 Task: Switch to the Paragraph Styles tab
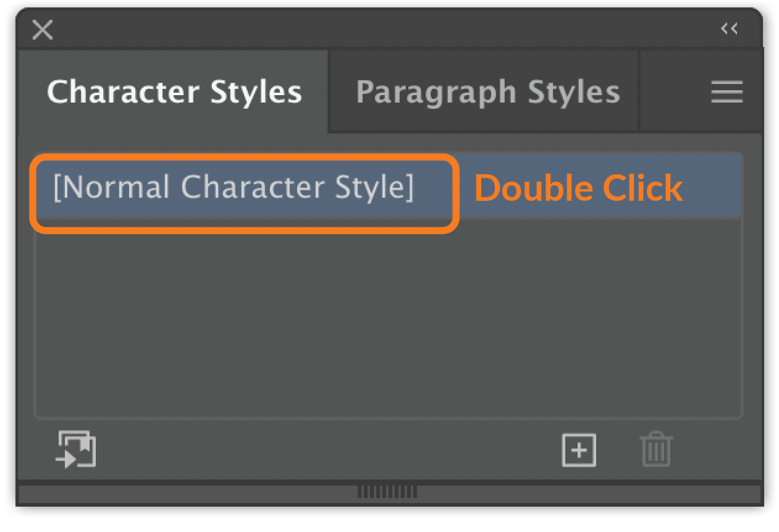pyautogui.click(x=487, y=92)
